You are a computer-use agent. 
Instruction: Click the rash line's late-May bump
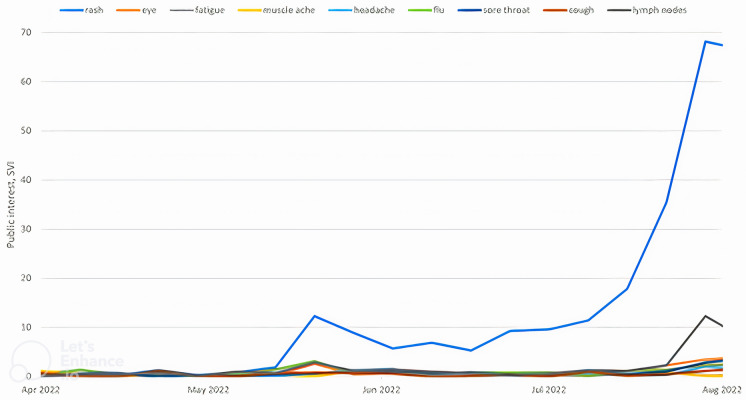tap(314, 316)
